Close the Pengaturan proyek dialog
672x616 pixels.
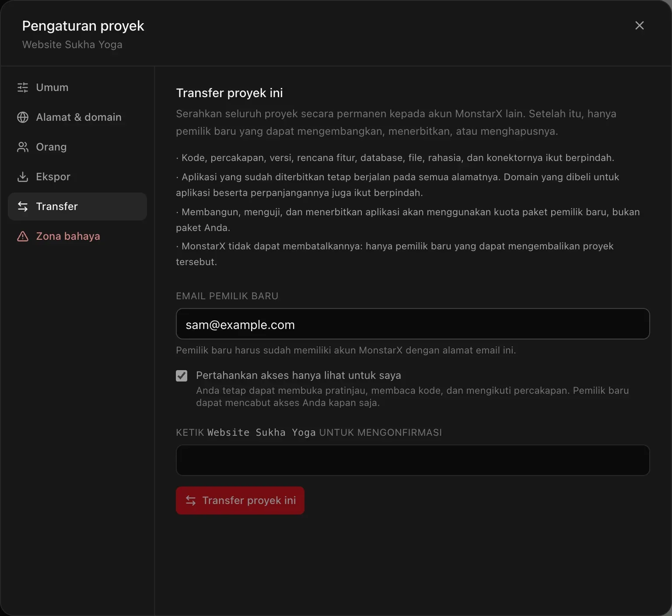coord(639,25)
